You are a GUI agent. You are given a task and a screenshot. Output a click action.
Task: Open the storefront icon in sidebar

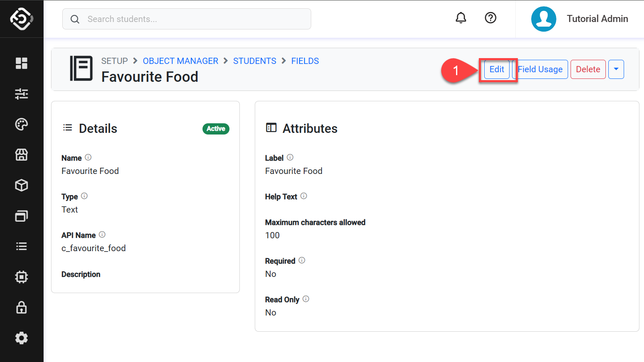pos(22,155)
